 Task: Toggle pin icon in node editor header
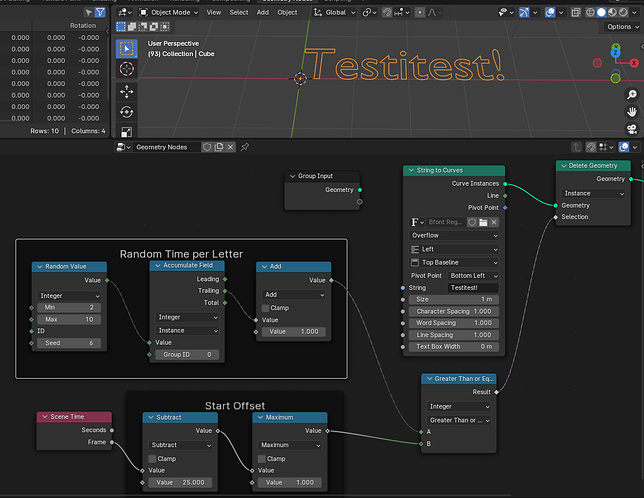point(245,147)
